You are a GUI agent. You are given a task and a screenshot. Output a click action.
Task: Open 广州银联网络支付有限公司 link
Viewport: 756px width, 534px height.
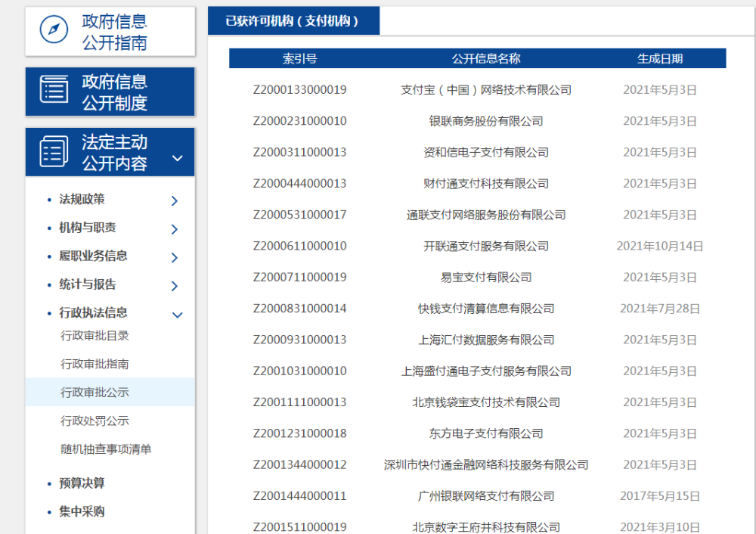pyautogui.click(x=486, y=496)
